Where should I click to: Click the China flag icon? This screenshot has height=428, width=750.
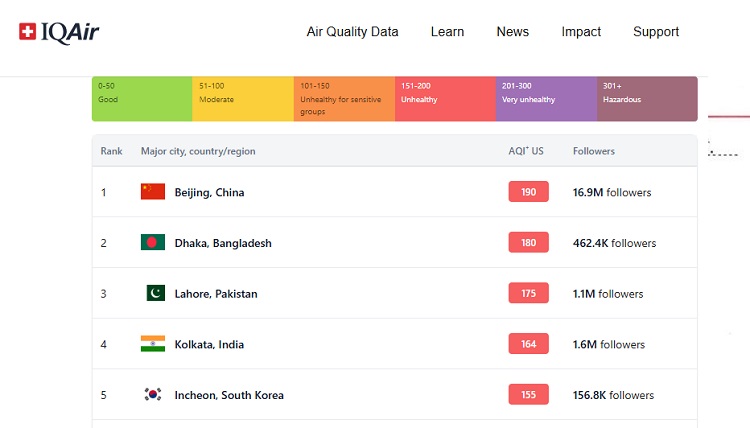tap(153, 192)
